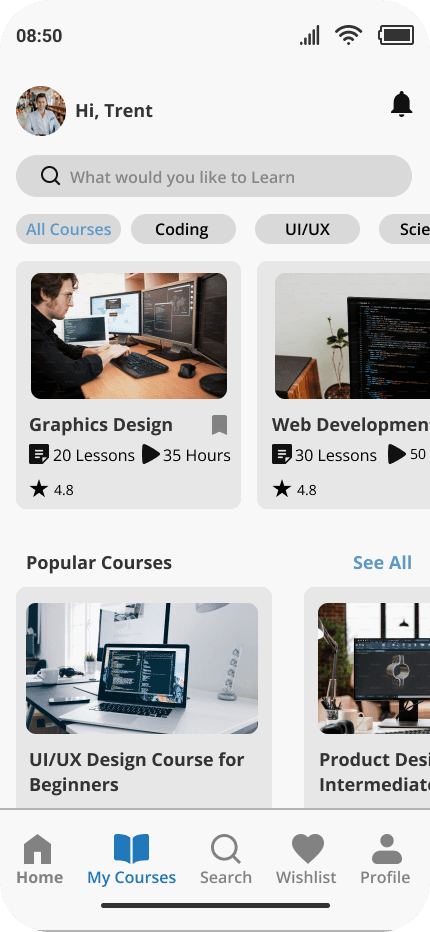Select the UI/UX category chip

(x=307, y=229)
